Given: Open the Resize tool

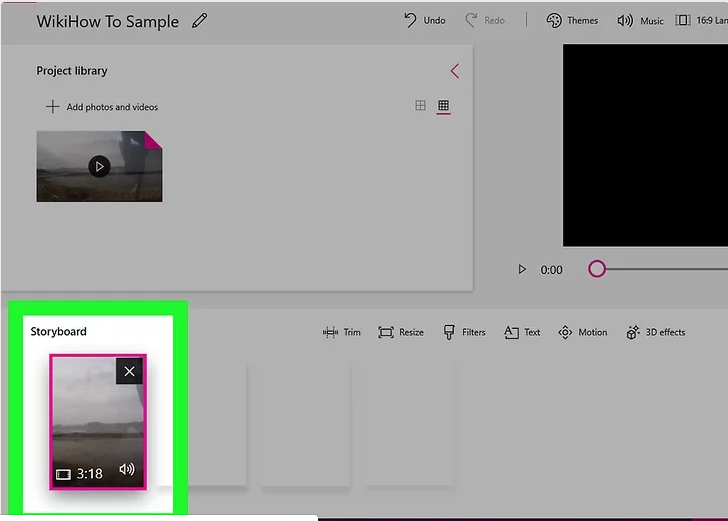Looking at the screenshot, I should click(x=401, y=332).
